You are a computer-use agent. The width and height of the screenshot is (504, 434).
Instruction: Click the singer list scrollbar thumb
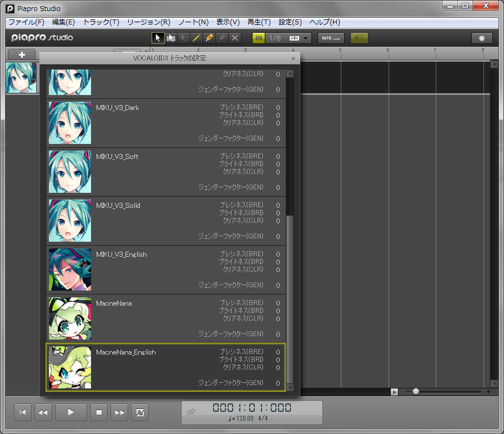pyautogui.click(x=290, y=299)
